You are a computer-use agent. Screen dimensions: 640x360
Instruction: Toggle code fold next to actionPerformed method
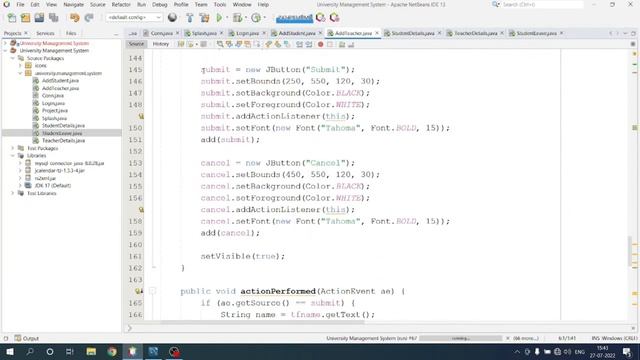(x=152, y=291)
